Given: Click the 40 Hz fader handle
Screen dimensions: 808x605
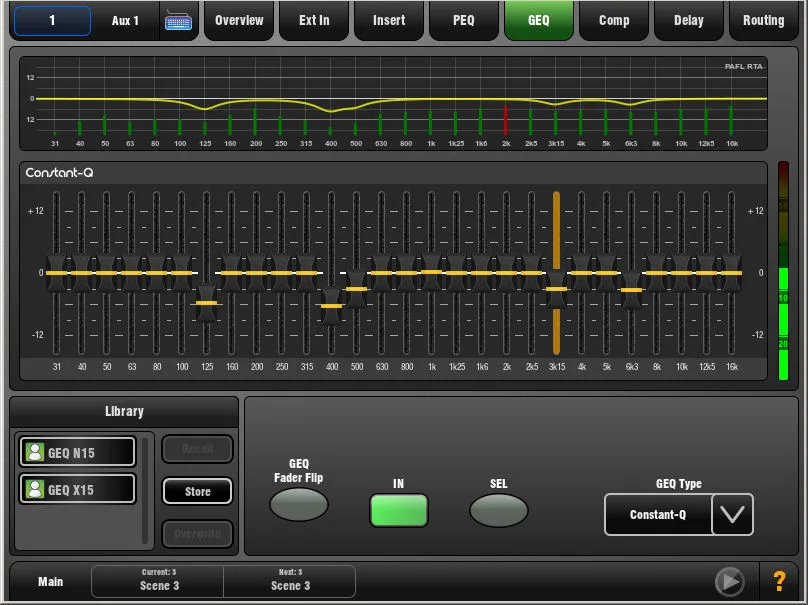Looking at the screenshot, I should click(x=81, y=273).
